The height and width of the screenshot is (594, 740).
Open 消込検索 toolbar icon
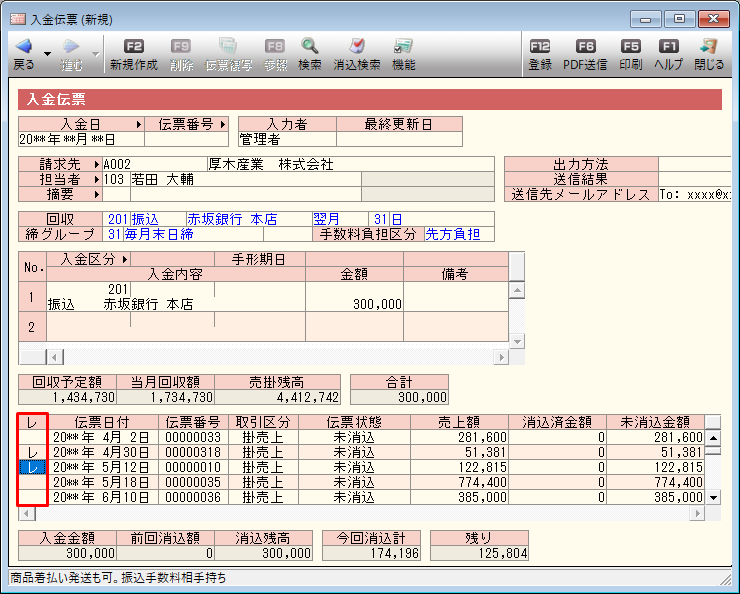pyautogui.click(x=357, y=46)
